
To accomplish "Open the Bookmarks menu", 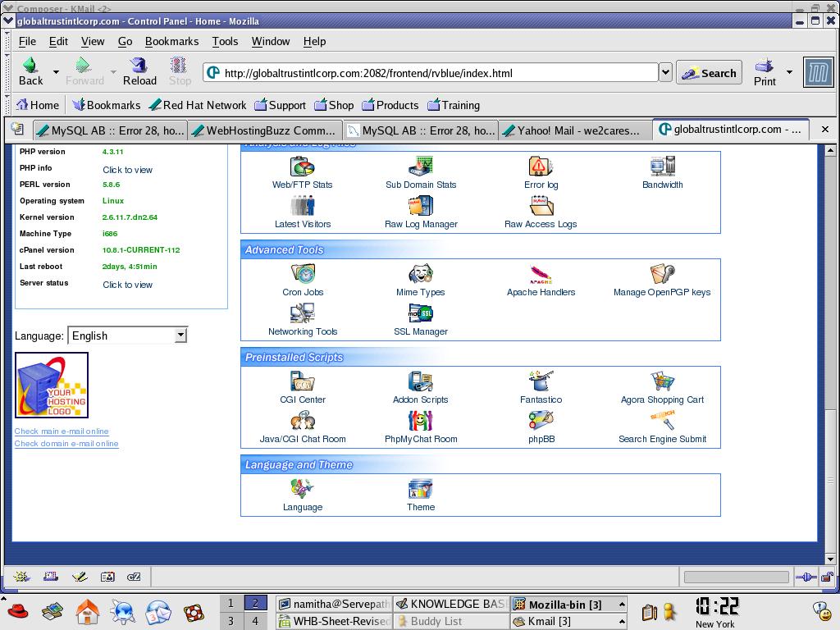I will coord(171,41).
